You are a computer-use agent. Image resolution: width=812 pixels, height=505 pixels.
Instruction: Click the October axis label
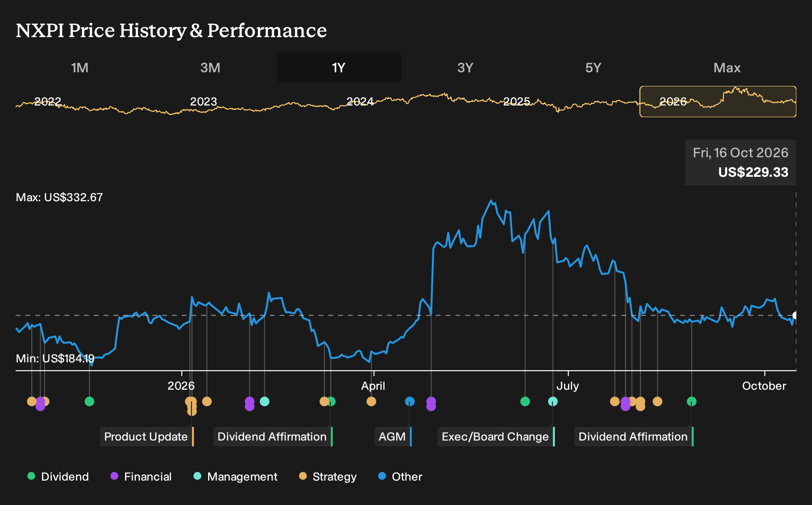click(764, 386)
